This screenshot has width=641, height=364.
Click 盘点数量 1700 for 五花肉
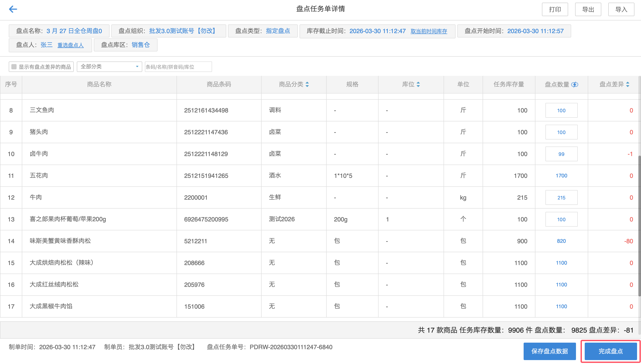pyautogui.click(x=561, y=176)
